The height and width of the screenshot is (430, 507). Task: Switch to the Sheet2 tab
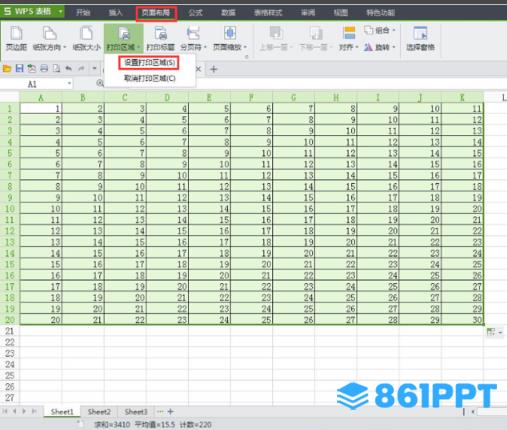[99, 412]
